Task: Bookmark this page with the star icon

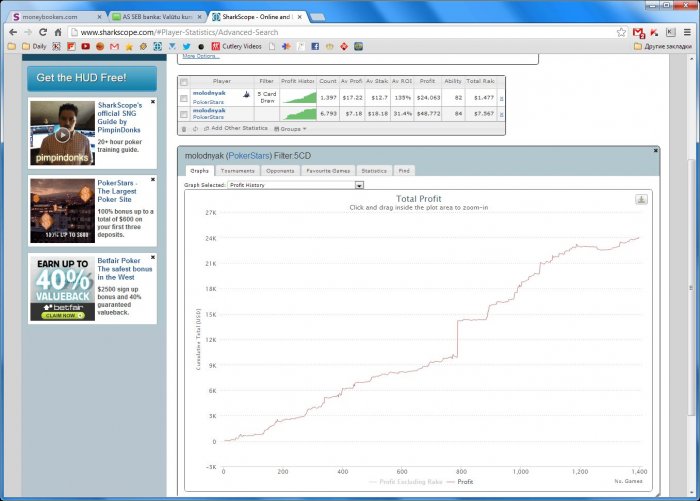Action: 621,32
